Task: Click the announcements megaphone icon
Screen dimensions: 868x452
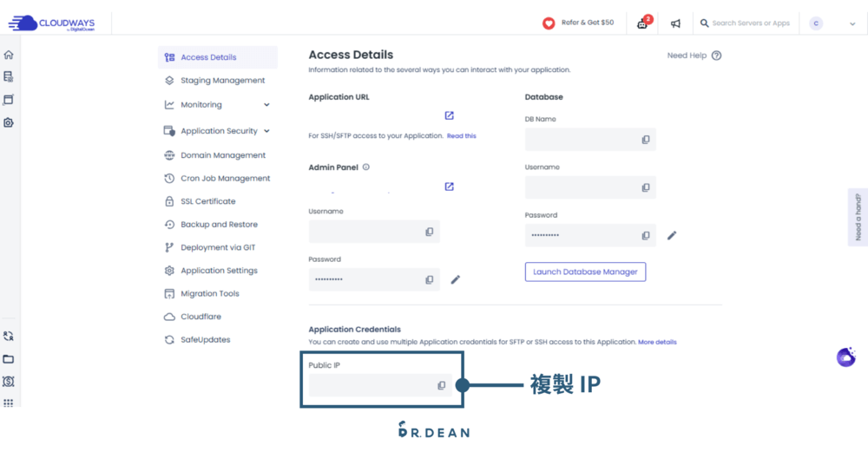Action: tap(675, 23)
